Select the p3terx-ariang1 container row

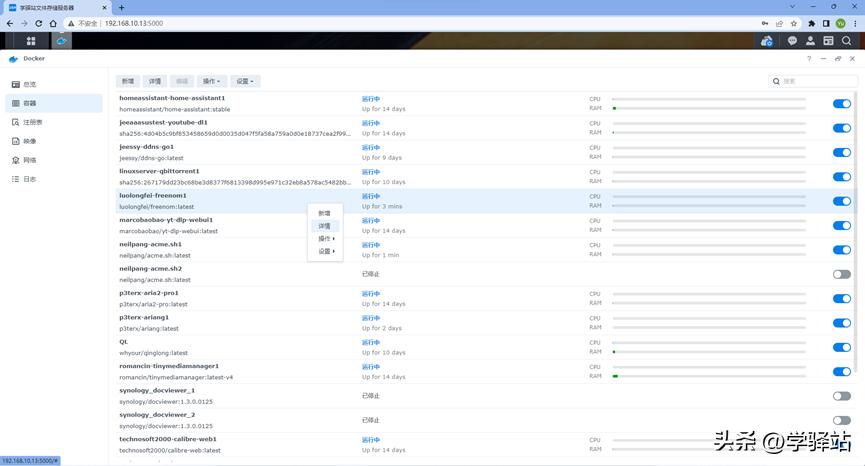(x=485, y=323)
